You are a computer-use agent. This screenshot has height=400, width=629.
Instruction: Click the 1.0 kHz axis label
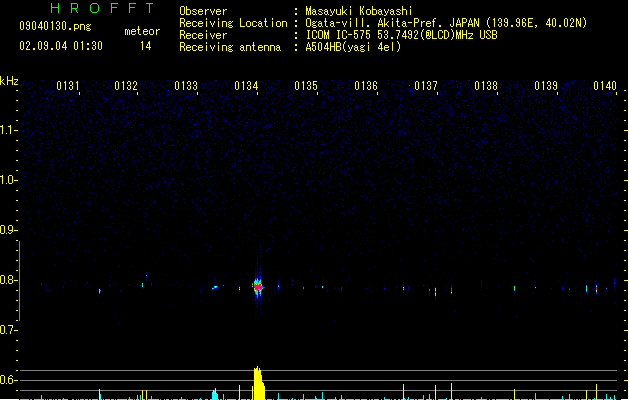[x=9, y=180]
